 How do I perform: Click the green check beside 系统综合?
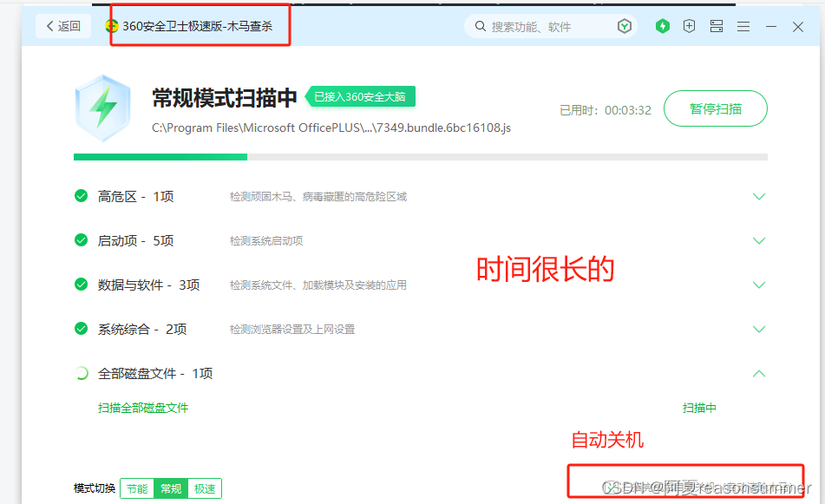click(81, 329)
